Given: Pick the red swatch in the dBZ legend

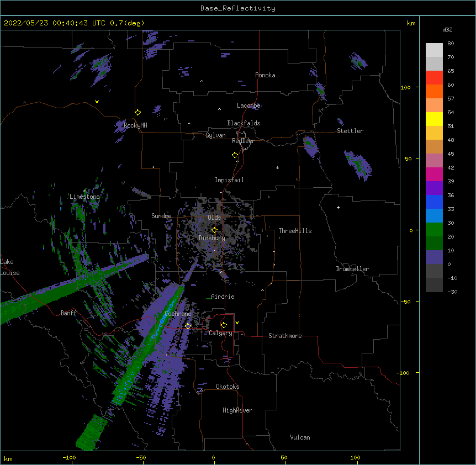Looking at the screenshot, I should pos(434,77).
